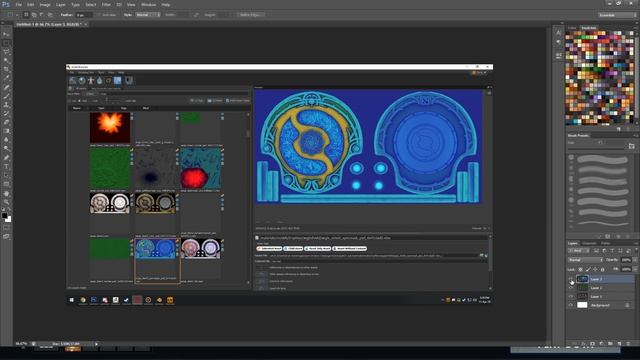Click Delete layer trash icon

coord(628,344)
